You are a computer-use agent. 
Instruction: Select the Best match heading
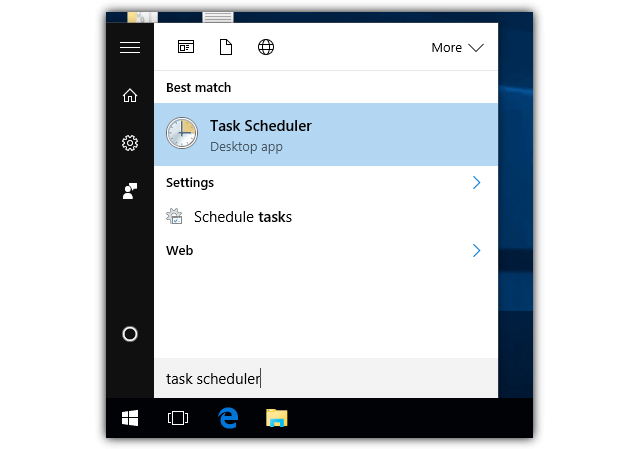[x=198, y=88]
